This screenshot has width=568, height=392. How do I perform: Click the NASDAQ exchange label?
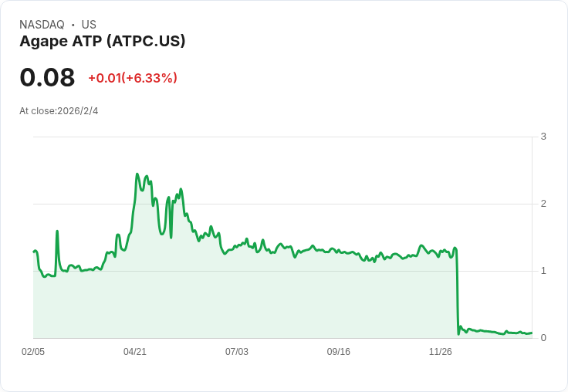(x=42, y=25)
